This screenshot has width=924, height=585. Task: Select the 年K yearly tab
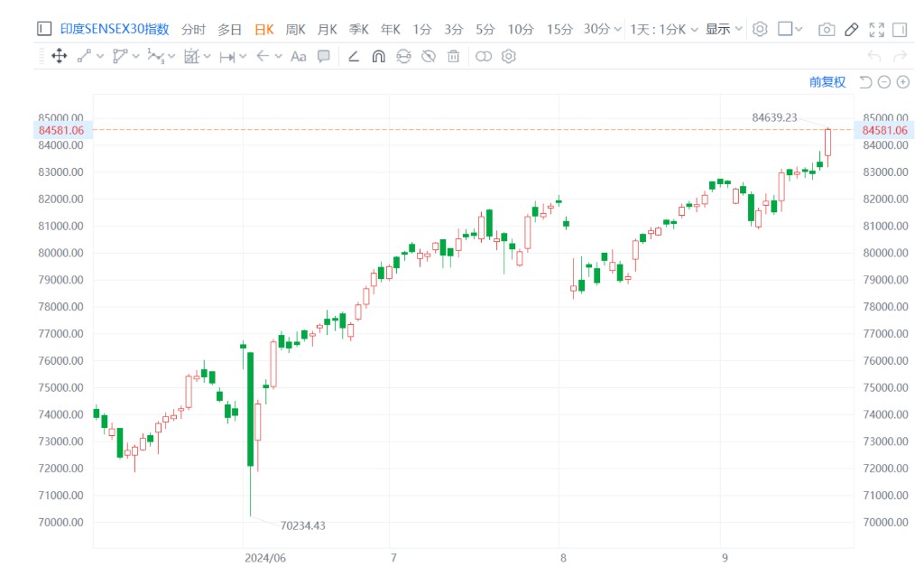point(391,29)
